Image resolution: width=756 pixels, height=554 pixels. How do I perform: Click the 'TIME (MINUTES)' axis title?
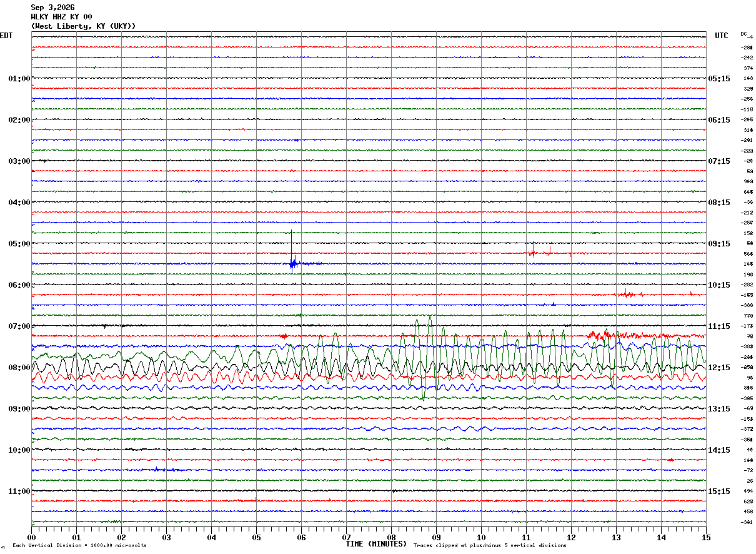point(376,544)
